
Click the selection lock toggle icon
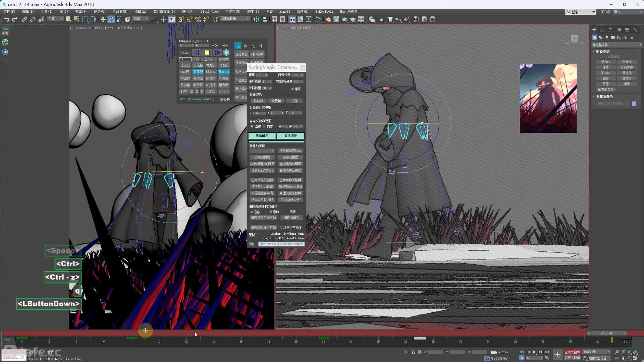[x=413, y=352]
